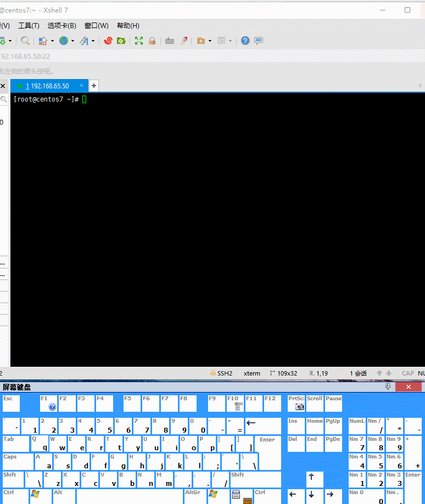Pin the on-screen keyboard window
Image resolution: width=425 pixels, height=504 pixels.
[388, 387]
